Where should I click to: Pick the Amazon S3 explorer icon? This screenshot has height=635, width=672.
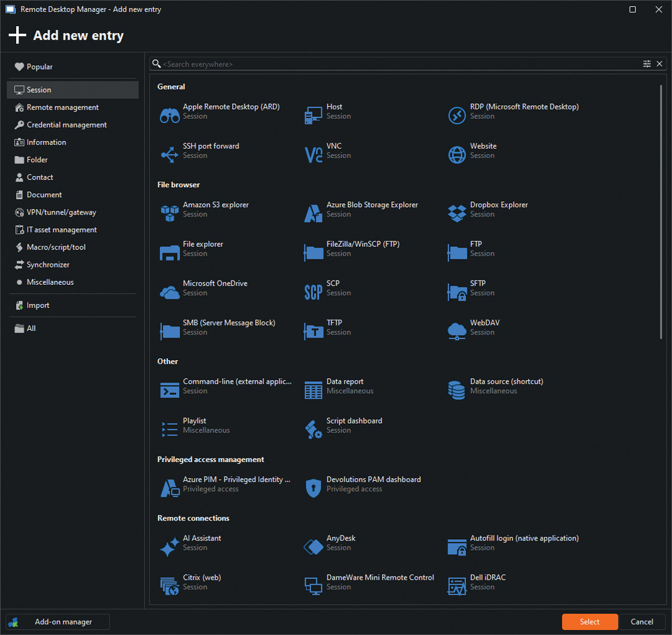tap(170, 213)
